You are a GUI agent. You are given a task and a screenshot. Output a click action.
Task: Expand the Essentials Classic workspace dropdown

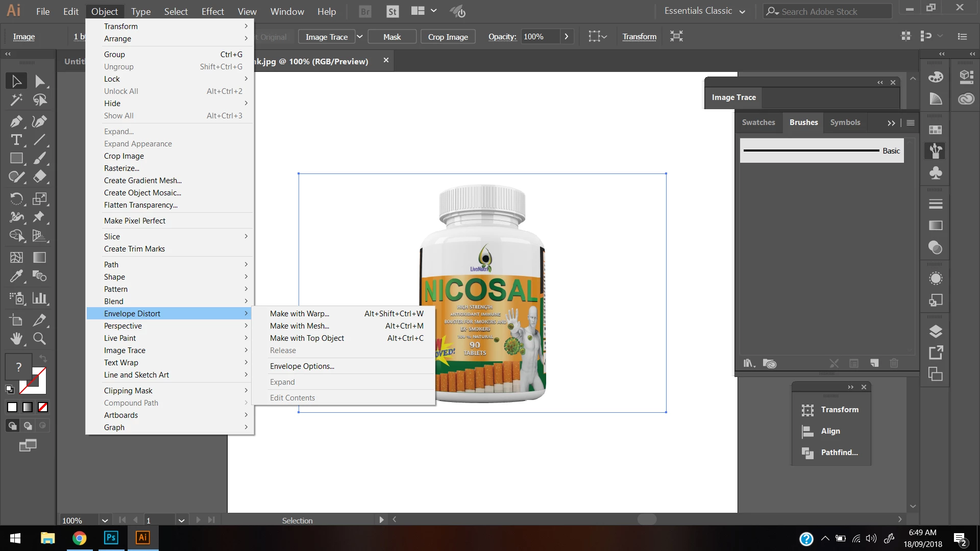click(742, 11)
